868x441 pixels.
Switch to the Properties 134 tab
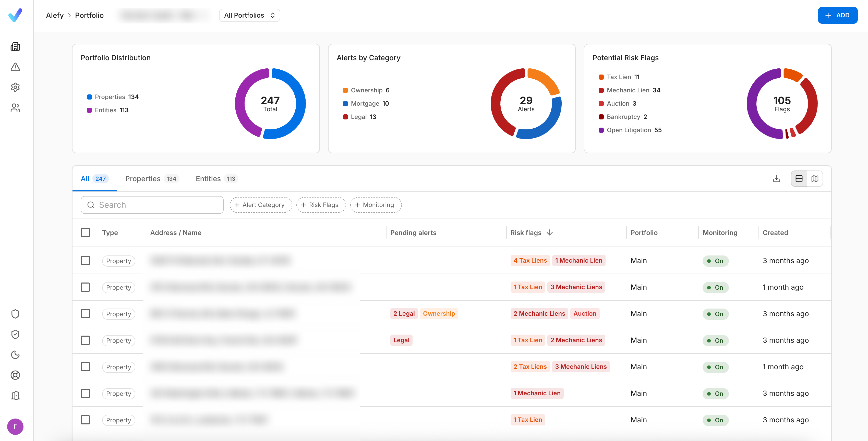pyautogui.click(x=152, y=179)
